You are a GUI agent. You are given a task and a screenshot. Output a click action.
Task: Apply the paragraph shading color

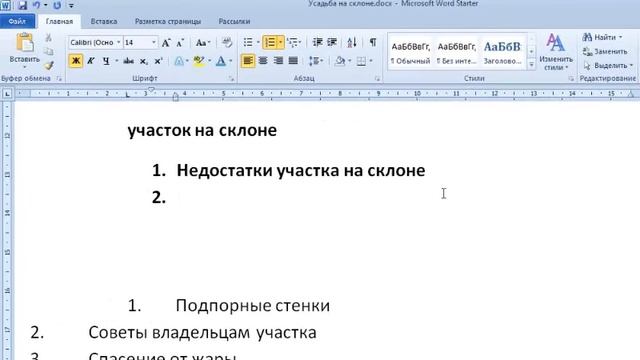point(340,61)
